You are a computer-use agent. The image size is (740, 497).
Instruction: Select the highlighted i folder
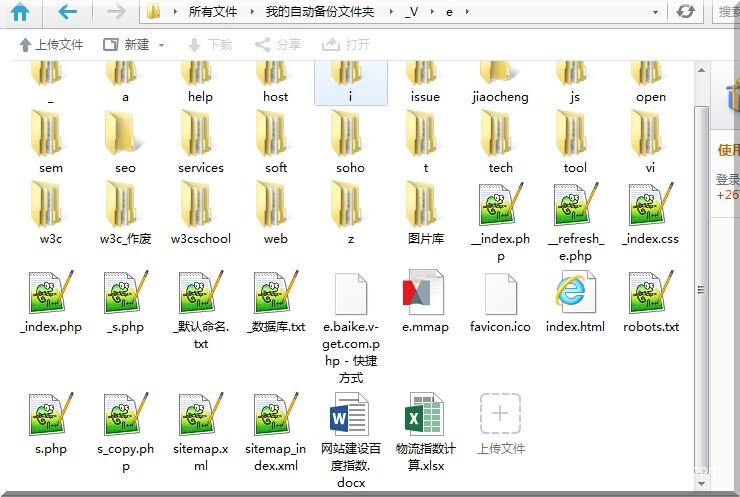(x=351, y=83)
